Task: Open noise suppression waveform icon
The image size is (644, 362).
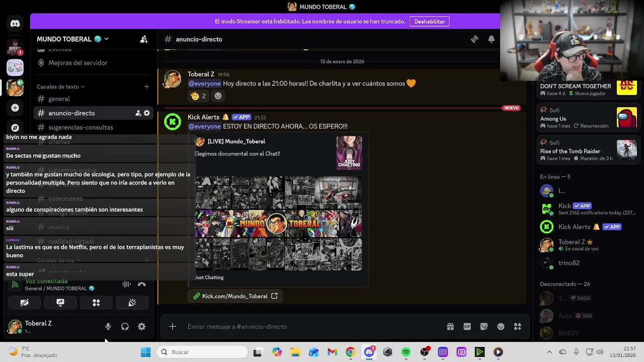Action: 127,285
